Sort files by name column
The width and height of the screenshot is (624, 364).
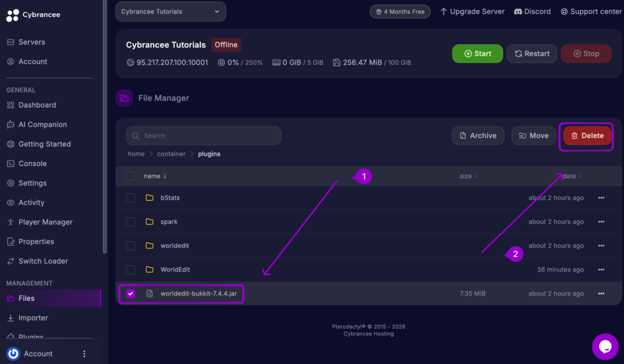(x=155, y=176)
